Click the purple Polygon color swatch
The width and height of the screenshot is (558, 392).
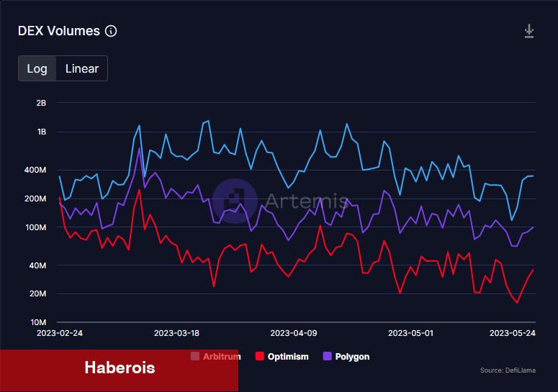[327, 356]
